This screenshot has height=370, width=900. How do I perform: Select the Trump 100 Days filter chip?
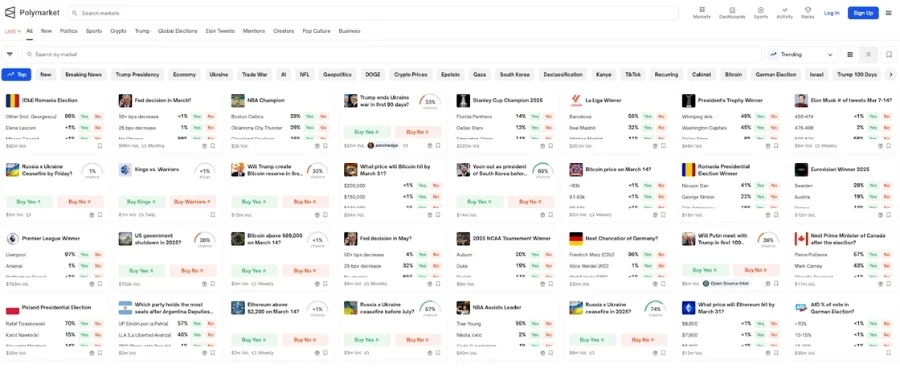tap(857, 75)
